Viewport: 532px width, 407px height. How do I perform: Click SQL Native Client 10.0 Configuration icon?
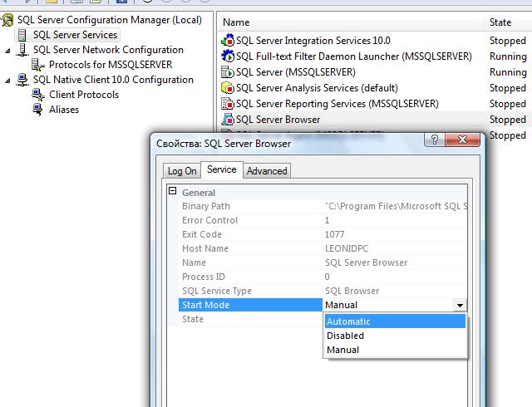(x=22, y=80)
